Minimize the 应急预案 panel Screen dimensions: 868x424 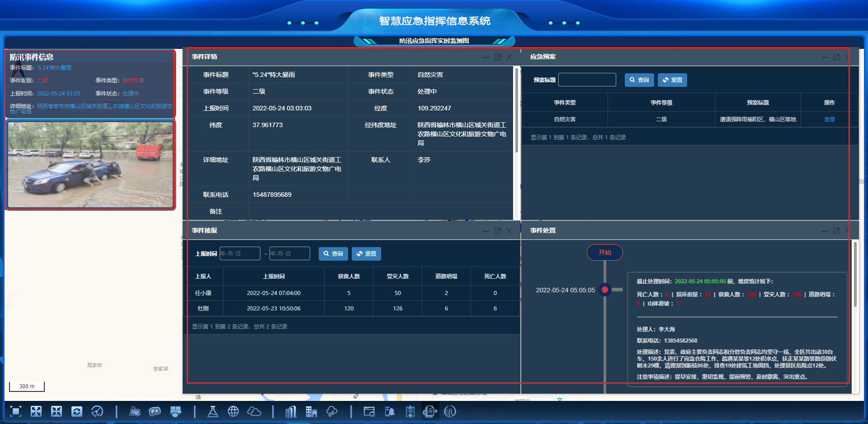825,57
